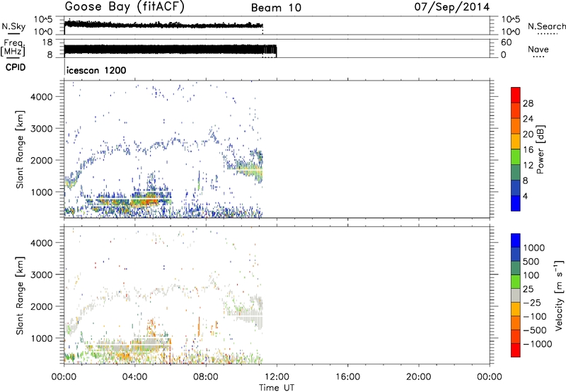Click the "Slant Range [km]" label of power panel
Screen dimensions: 566x392
click(x=20, y=149)
